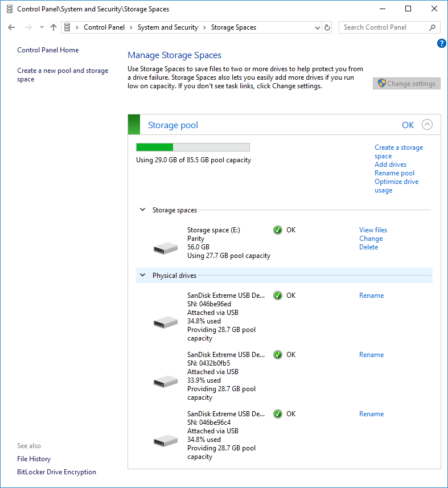448x488 pixels.
Task: Click the drive icon for SN 046be96c4
Action: [166, 440]
